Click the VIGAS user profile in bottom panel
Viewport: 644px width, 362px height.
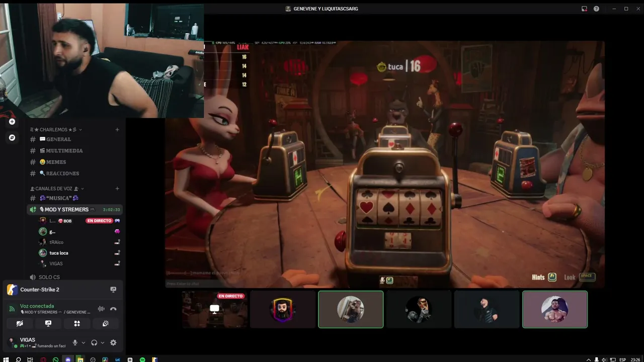(x=37, y=342)
